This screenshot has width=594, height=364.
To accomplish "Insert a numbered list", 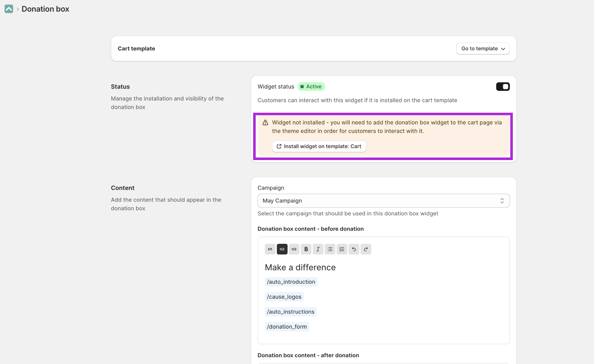I will 342,249.
